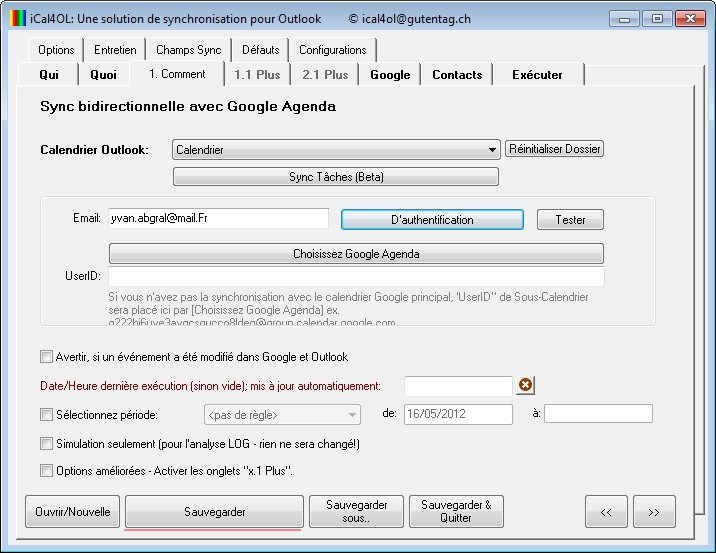
Task: Check Options améliorées checkbox
Action: [46, 470]
